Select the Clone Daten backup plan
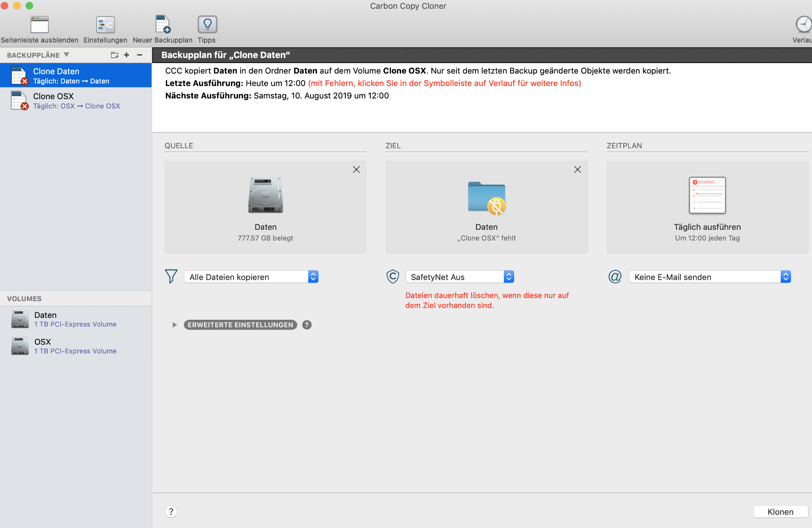This screenshot has height=528, width=812. (76, 76)
